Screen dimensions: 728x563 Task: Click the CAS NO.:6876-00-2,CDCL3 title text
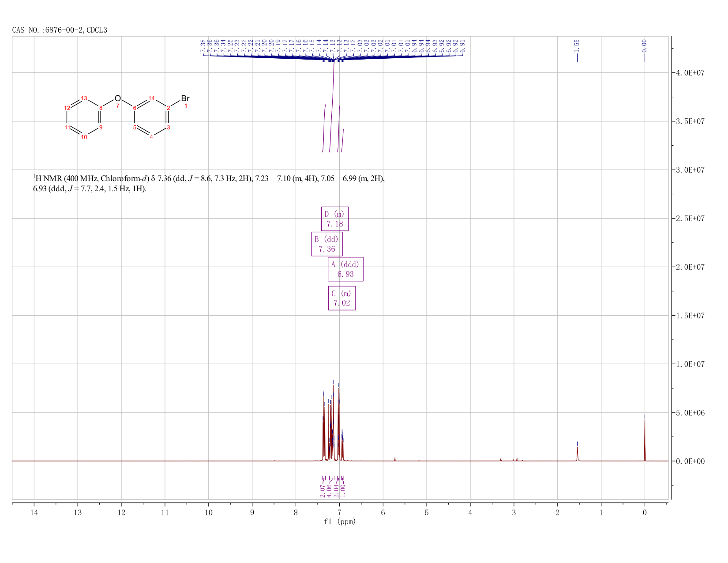click(x=60, y=30)
